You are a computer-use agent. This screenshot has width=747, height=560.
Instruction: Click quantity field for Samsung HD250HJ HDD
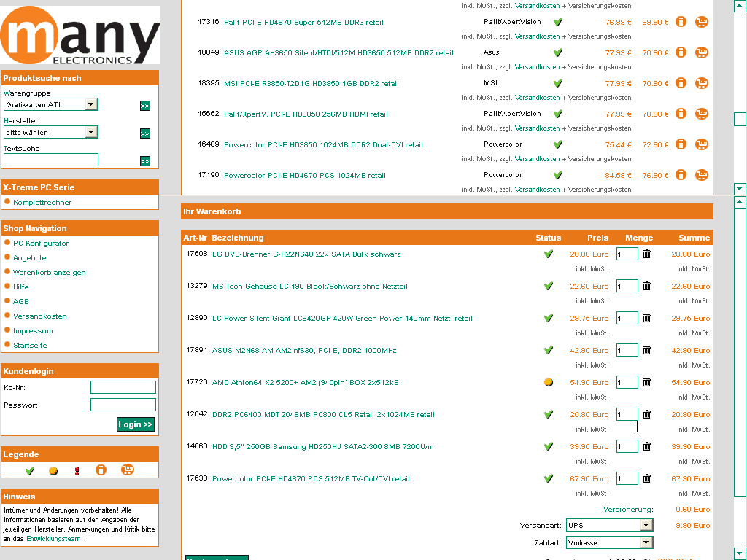pos(627,447)
